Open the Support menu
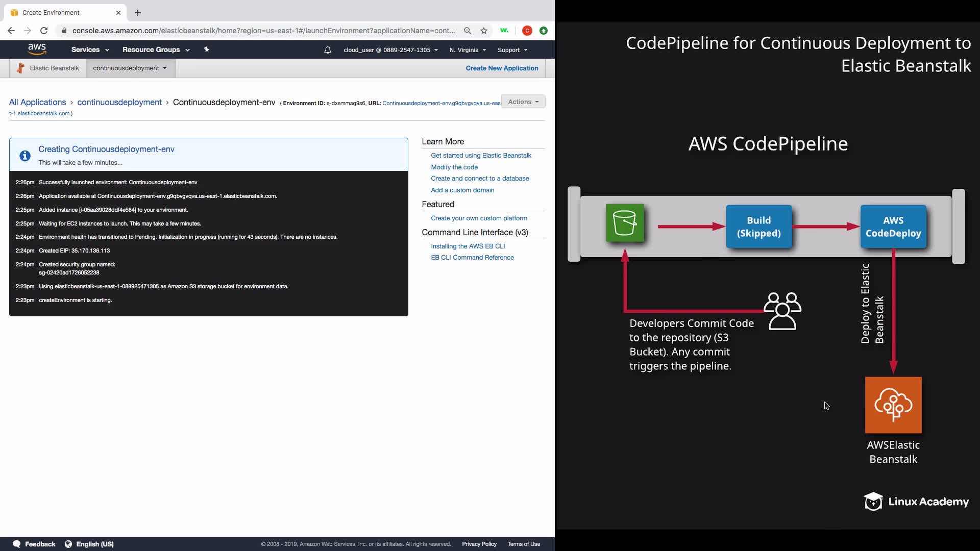The height and width of the screenshot is (551, 980). click(x=512, y=50)
